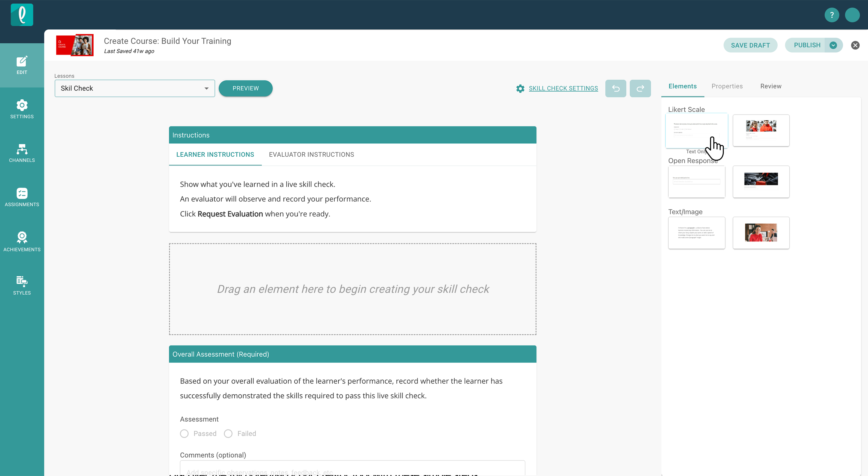868x476 pixels.
Task: Open Achievements from the sidebar
Action: (22, 241)
